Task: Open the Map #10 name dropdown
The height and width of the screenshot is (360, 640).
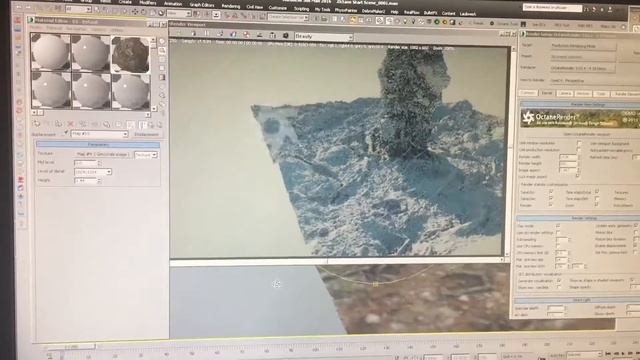Action: 99,134
